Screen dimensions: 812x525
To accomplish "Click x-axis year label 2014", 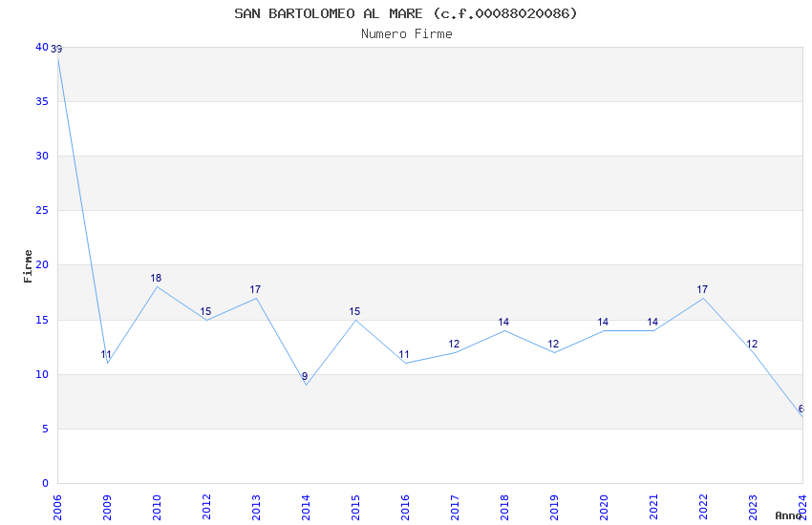I will pyautogui.click(x=306, y=508).
